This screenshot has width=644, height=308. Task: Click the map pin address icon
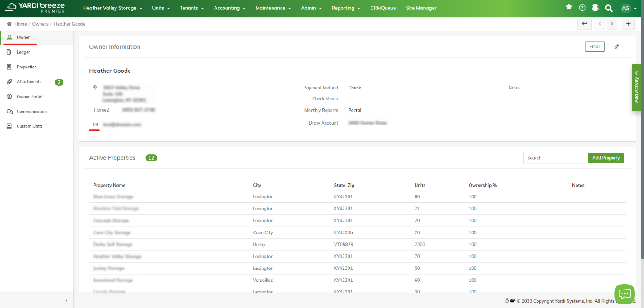[95, 88]
